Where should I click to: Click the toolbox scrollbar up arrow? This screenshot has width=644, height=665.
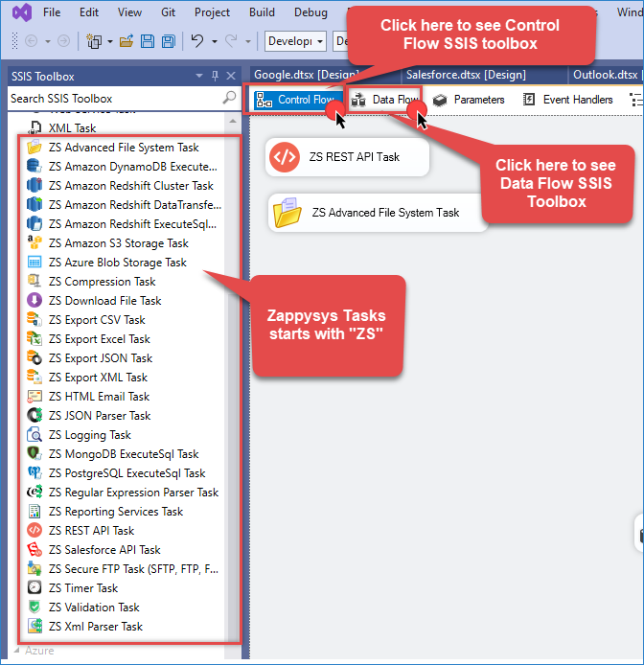233,122
